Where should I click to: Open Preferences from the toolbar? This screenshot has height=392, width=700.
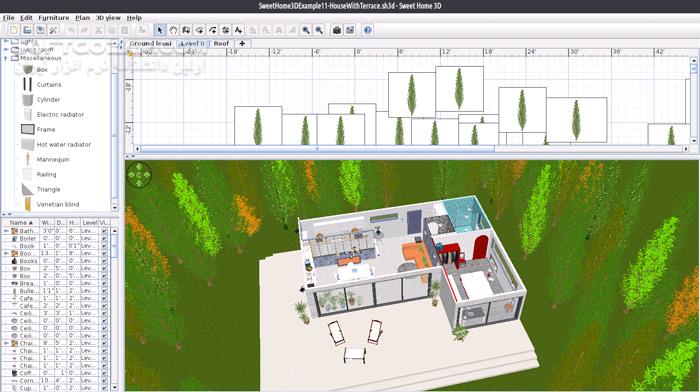53,30
